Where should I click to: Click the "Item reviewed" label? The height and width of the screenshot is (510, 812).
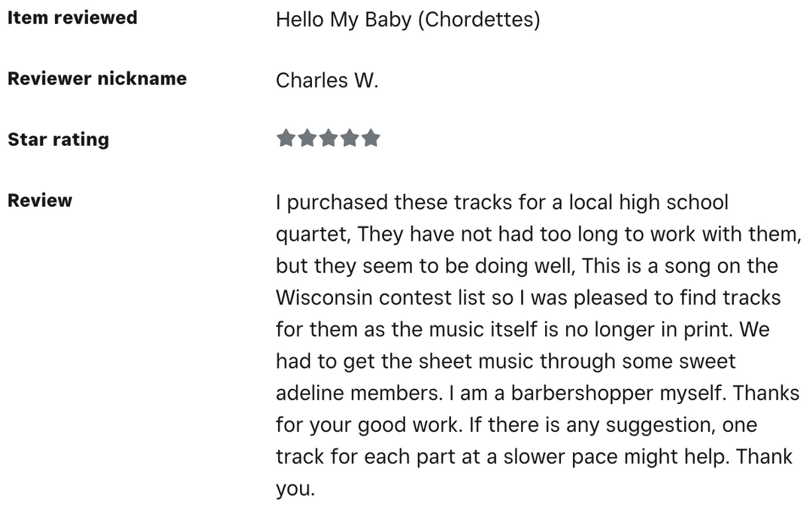72,17
